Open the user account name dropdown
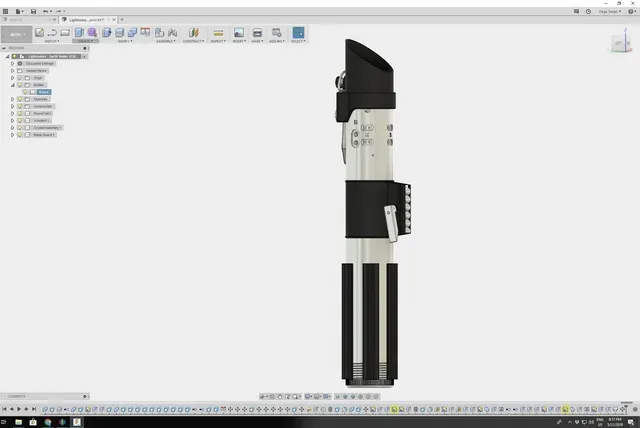This screenshot has width=640, height=428. 610,11
